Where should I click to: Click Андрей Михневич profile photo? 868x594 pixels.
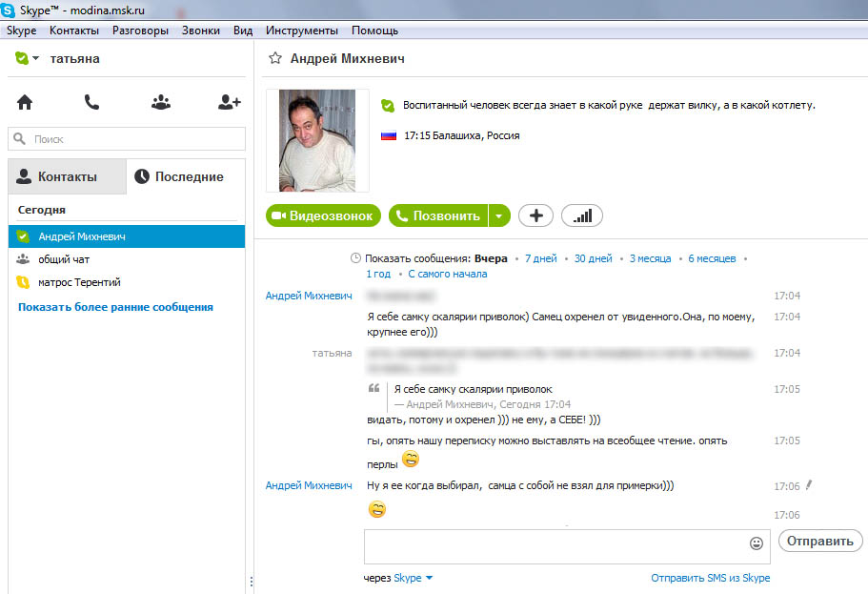[x=317, y=141]
